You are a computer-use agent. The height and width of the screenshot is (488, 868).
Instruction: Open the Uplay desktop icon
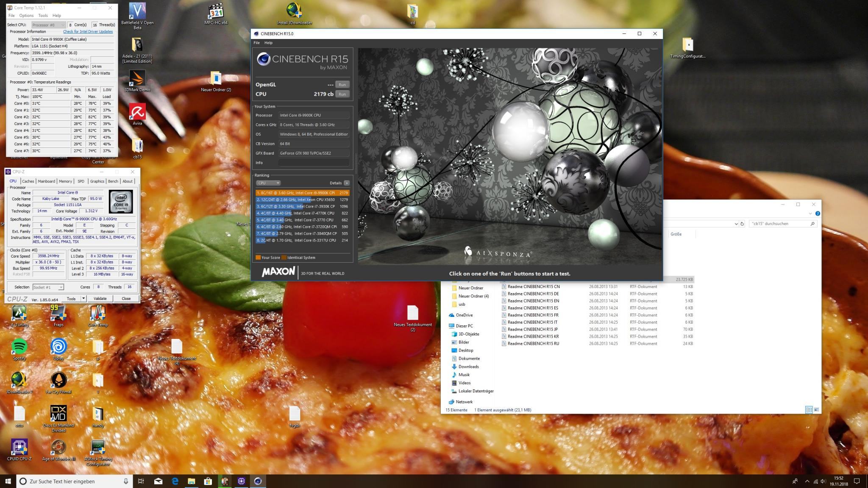[58, 347]
